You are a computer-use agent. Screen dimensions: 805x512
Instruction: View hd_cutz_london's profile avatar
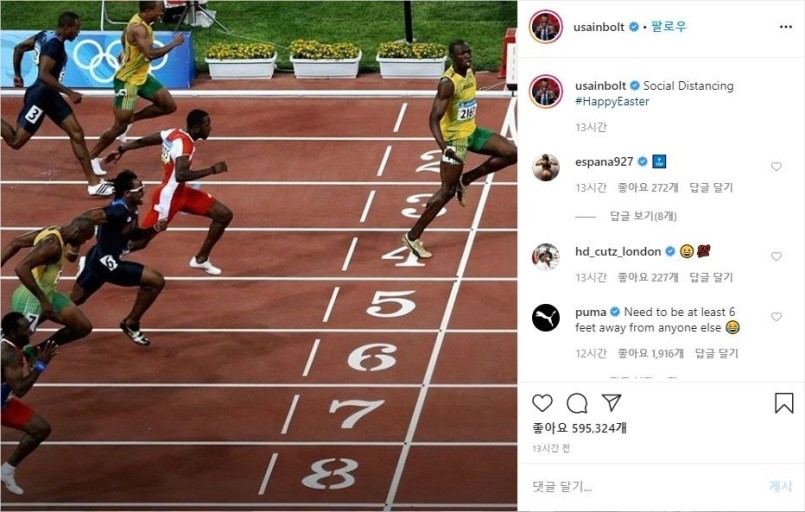546,256
